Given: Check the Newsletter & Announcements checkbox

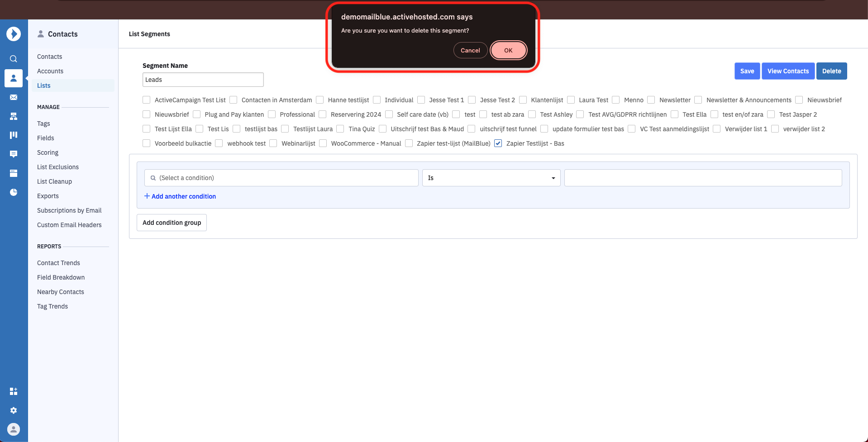Looking at the screenshot, I should coord(698,100).
